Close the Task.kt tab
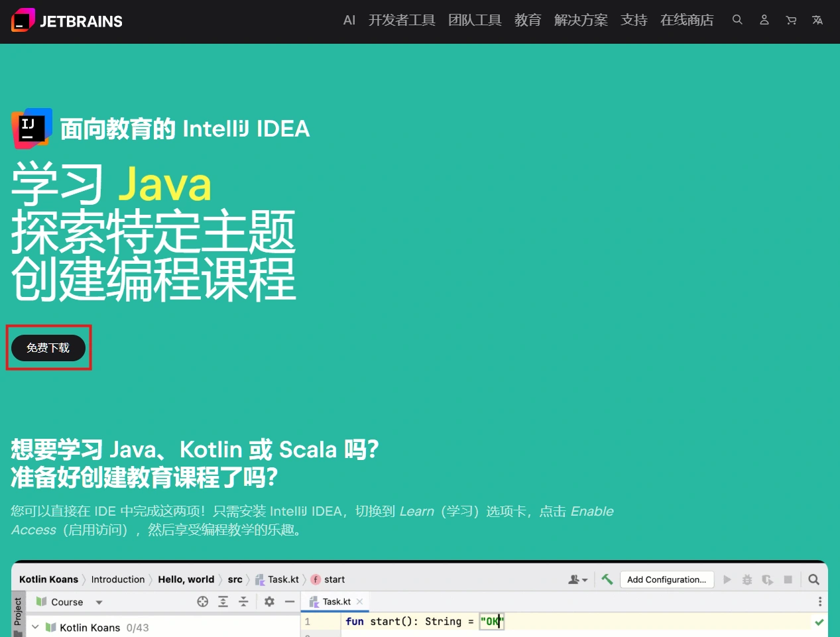Screen dimensions: 840x637 click(359, 602)
